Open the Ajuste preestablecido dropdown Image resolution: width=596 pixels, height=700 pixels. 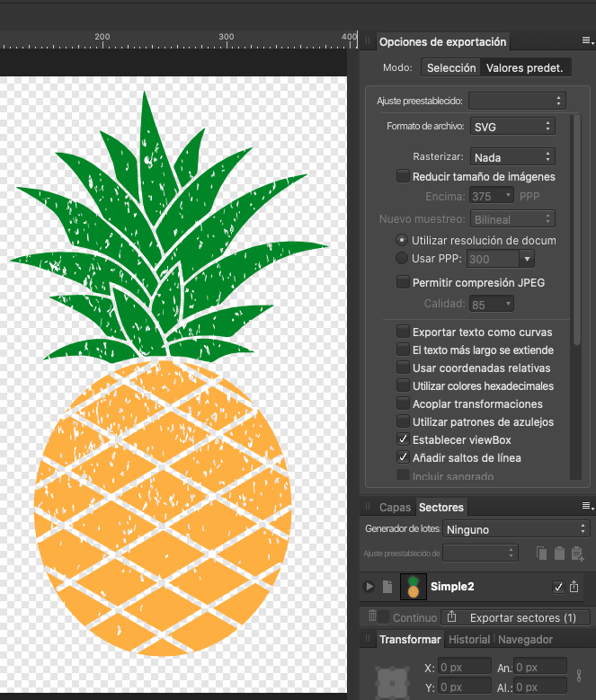tap(517, 101)
